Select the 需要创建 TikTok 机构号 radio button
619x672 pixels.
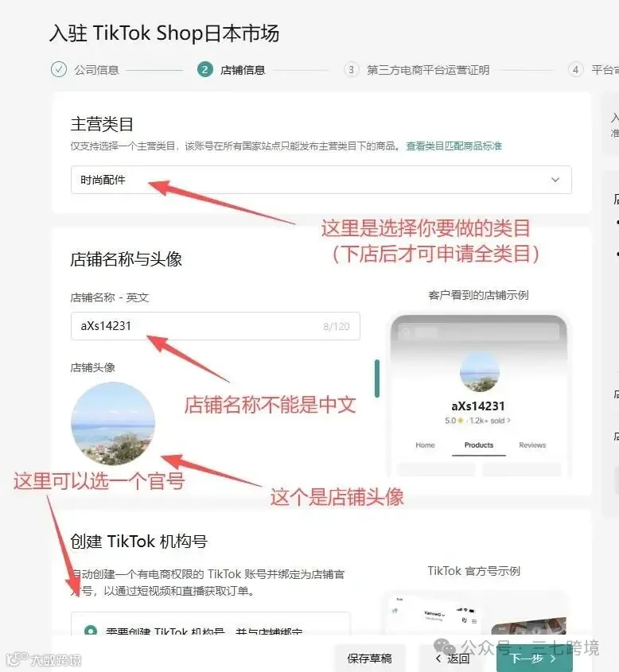coord(91,631)
